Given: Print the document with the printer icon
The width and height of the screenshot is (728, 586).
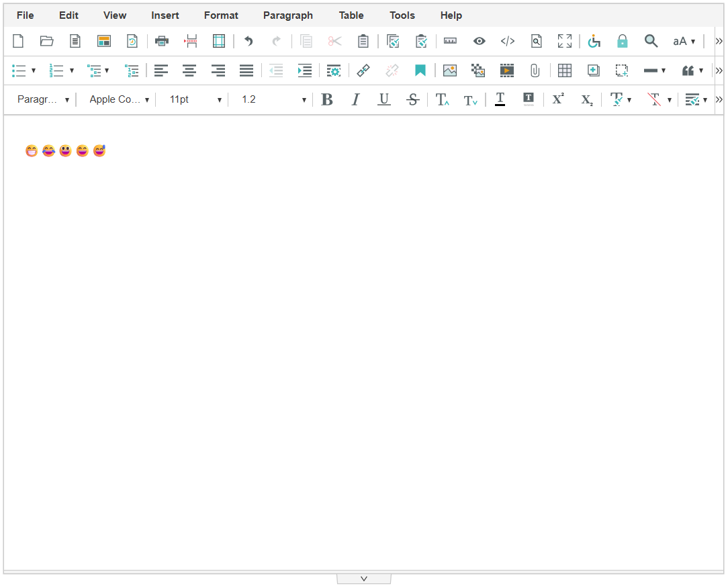Looking at the screenshot, I should coord(162,42).
